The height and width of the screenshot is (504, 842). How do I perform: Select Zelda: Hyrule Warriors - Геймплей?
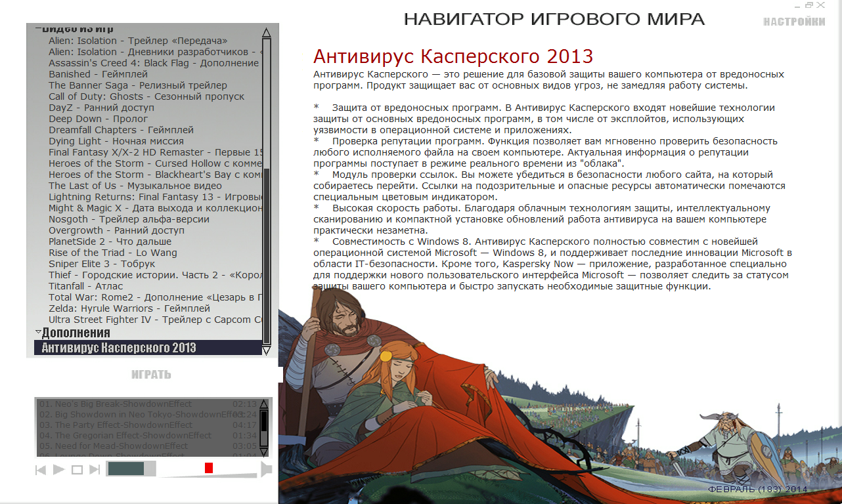pyautogui.click(x=129, y=308)
